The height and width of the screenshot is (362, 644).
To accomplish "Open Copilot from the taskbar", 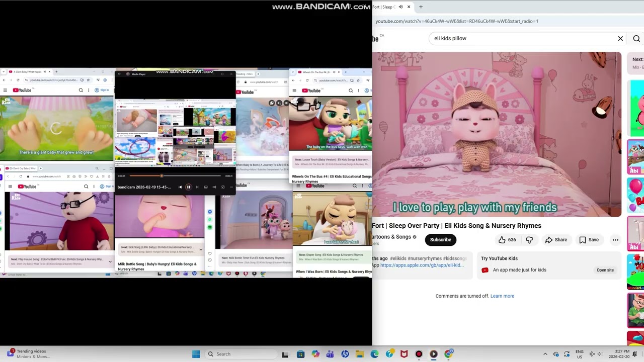I will (315, 354).
